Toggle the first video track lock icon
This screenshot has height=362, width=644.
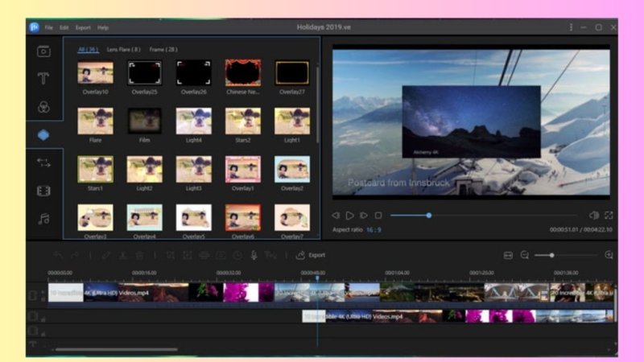point(33,294)
